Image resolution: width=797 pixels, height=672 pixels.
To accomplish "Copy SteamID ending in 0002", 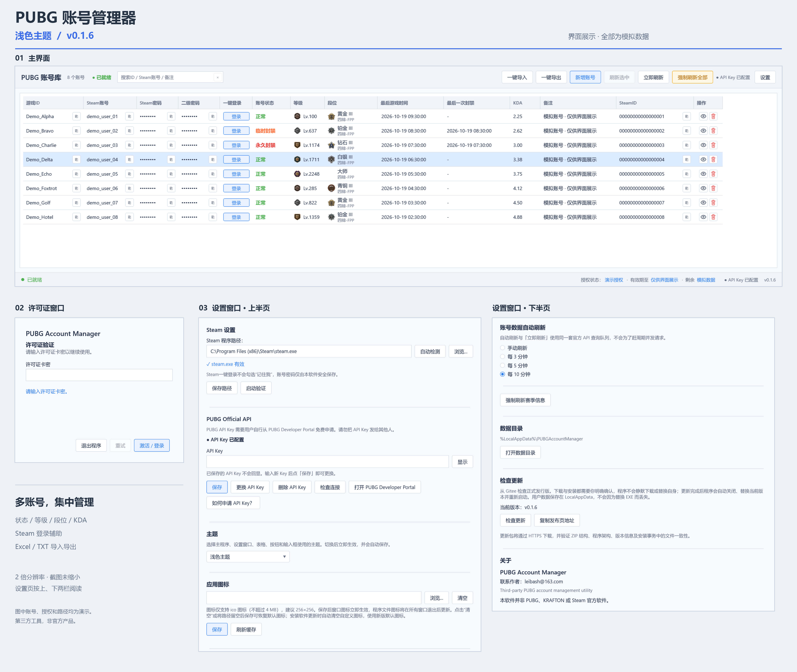I will [686, 131].
